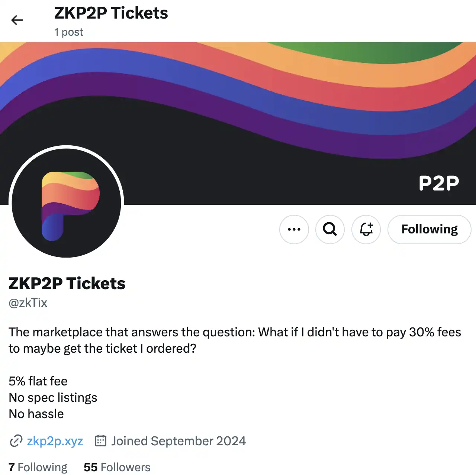Open the zkp2p.xyz website link

(x=55, y=441)
